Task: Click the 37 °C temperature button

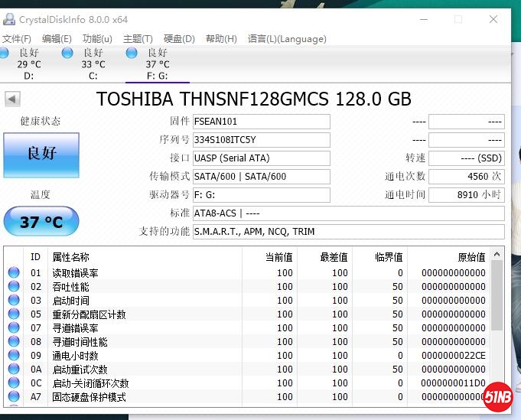Action: 41,222
